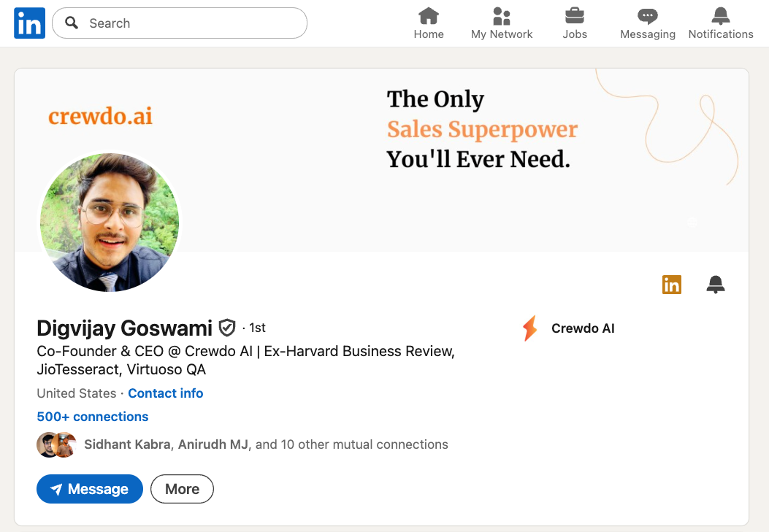Click the Crewdo AI lightning bolt logo

(529, 328)
